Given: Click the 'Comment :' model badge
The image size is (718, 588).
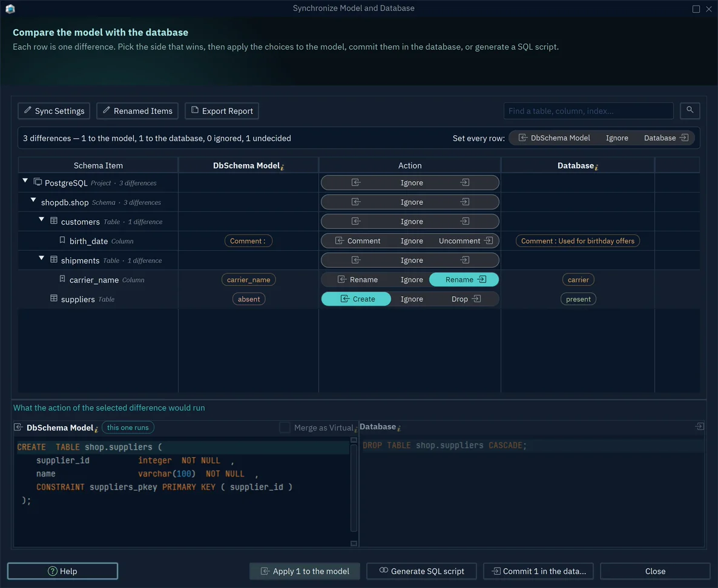Looking at the screenshot, I should pos(248,241).
